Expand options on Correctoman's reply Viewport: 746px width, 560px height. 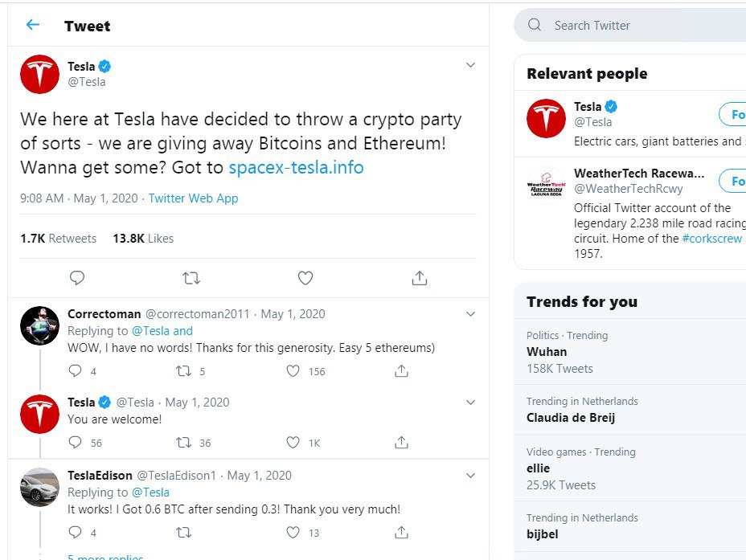click(x=471, y=314)
